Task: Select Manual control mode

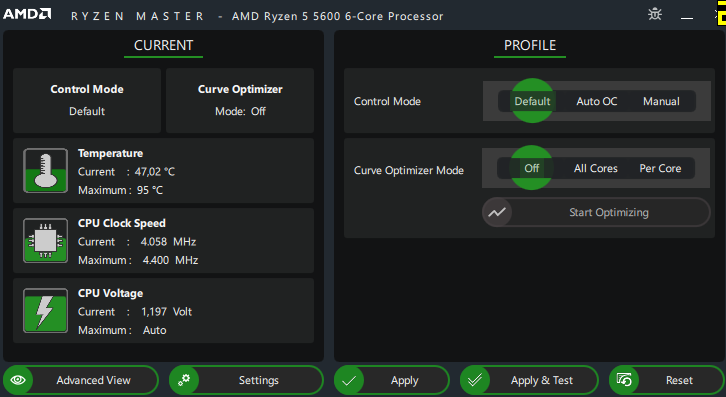Action: (x=661, y=101)
